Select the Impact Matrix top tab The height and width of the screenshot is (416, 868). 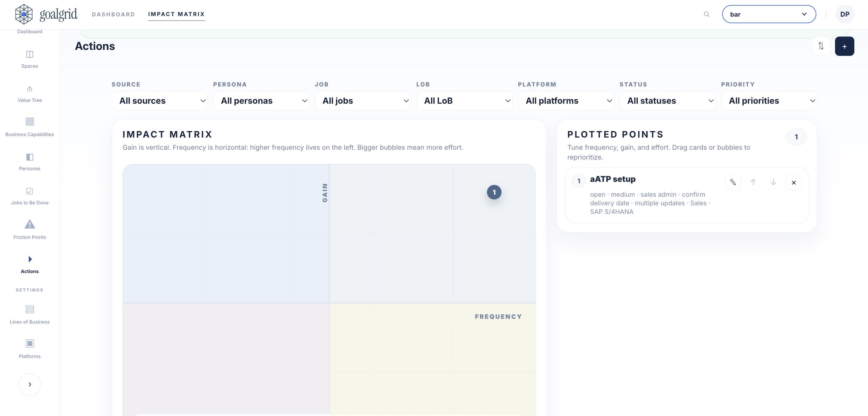(x=176, y=14)
